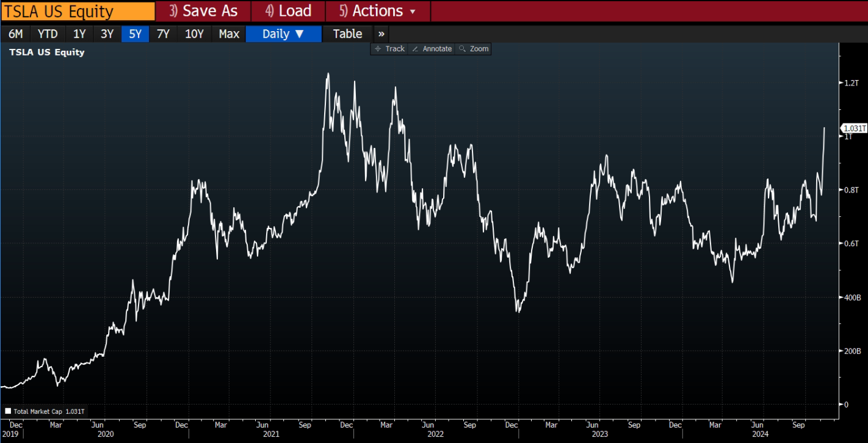Expand more options with the double chevron
The width and height of the screenshot is (868, 443).
tap(381, 34)
